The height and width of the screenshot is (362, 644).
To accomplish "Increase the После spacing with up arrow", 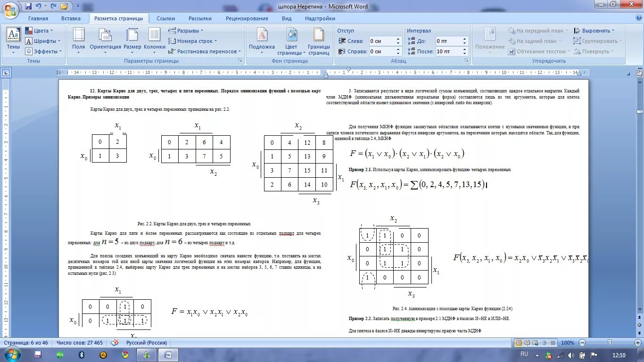I will (464, 49).
